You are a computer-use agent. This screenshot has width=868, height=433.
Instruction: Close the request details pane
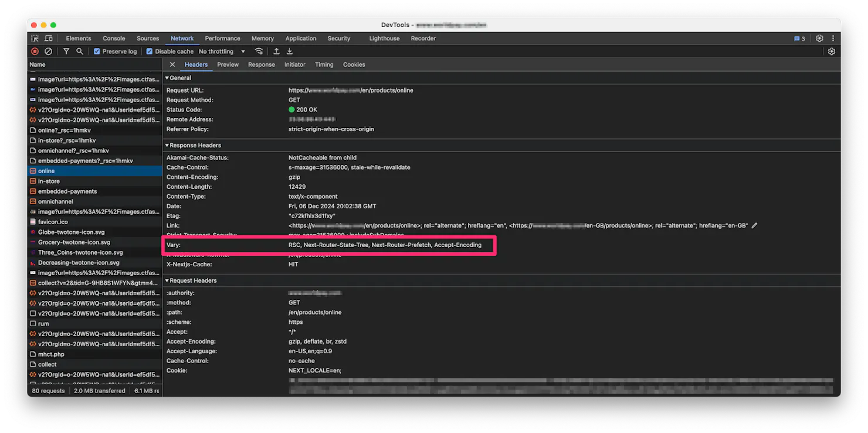coord(172,65)
